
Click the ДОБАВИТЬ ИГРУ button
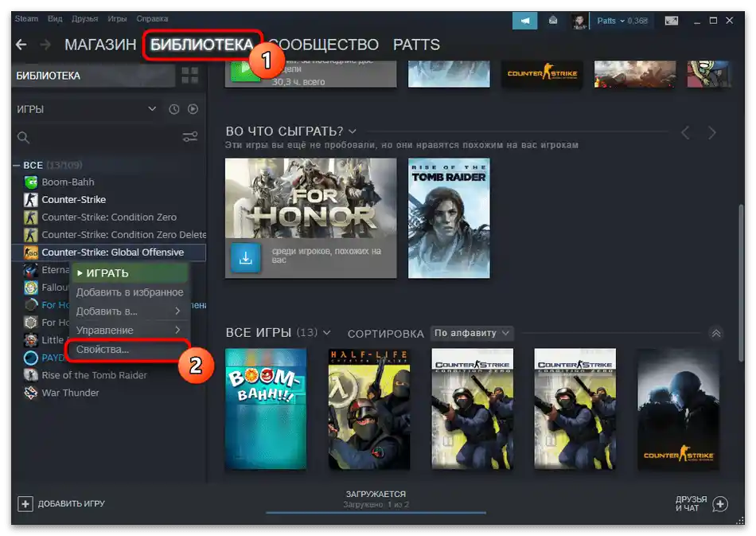[x=61, y=503]
